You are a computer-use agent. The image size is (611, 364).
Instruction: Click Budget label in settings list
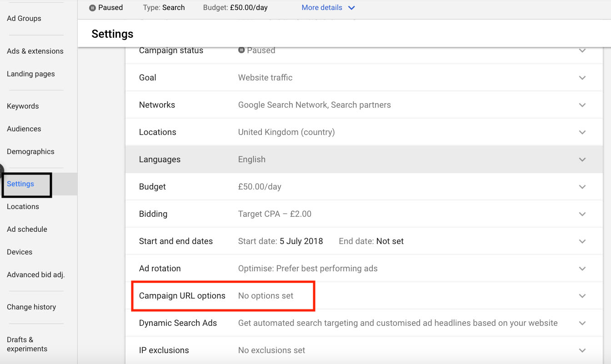pos(152,187)
